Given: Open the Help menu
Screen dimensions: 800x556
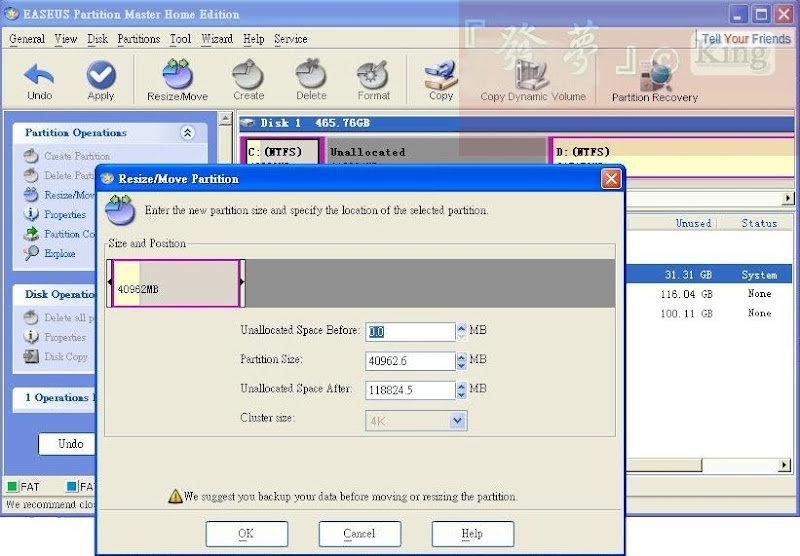Looking at the screenshot, I should click(x=254, y=39).
